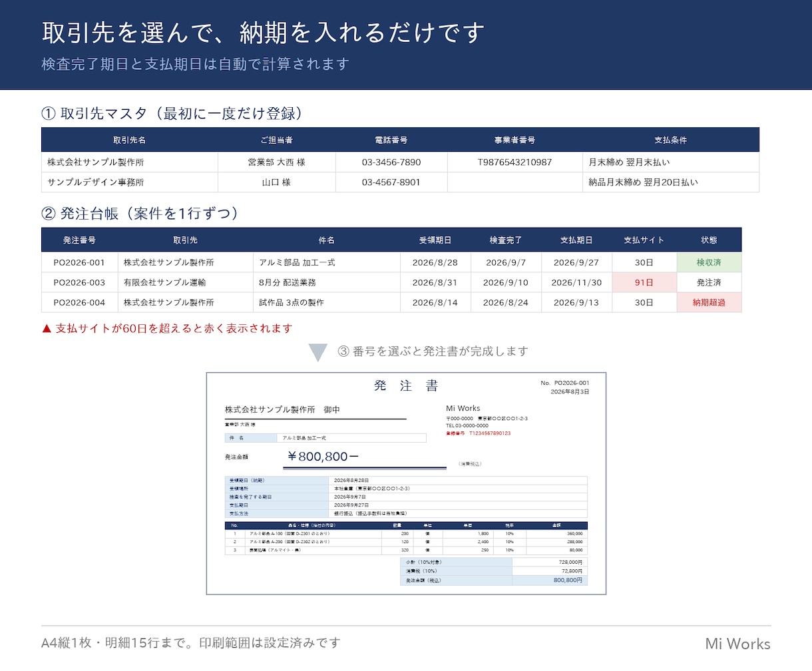Select the 事業者番号 column header

[514, 140]
